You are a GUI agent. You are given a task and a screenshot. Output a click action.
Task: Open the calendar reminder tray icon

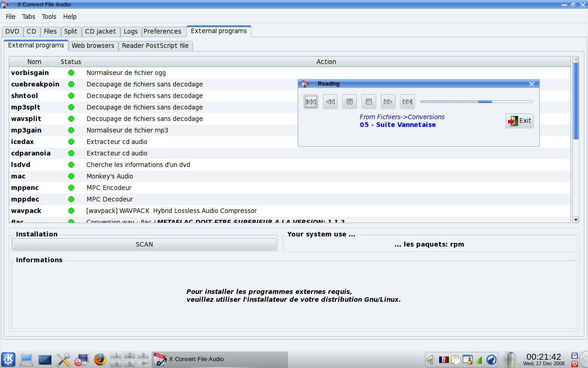(x=468, y=360)
